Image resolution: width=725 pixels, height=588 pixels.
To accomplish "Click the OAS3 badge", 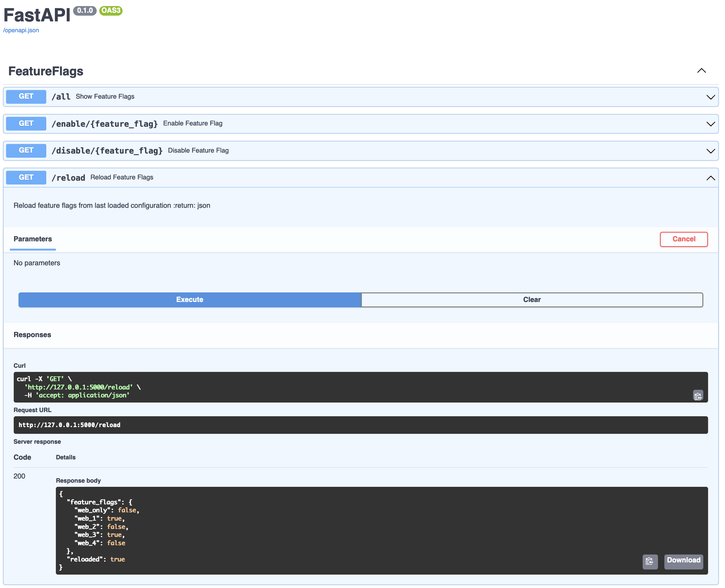I will (x=111, y=11).
